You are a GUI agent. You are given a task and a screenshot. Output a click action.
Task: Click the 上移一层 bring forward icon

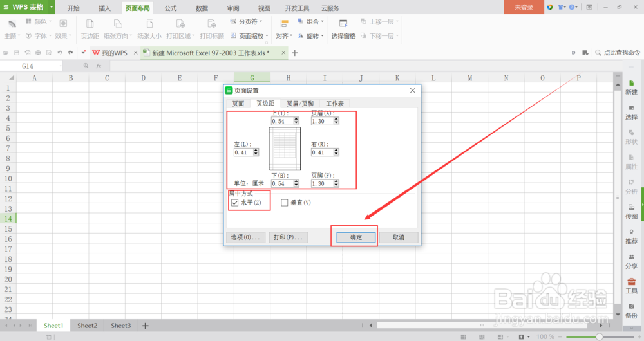379,22
